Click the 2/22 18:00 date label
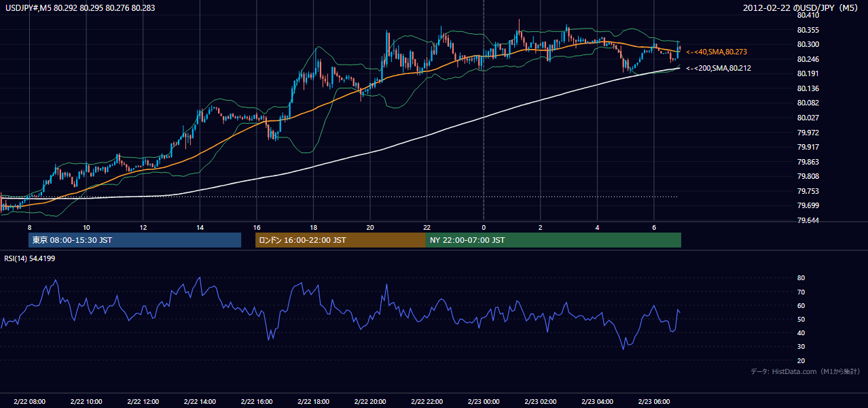Image resolution: width=868 pixels, height=408 pixels. pyautogui.click(x=313, y=402)
